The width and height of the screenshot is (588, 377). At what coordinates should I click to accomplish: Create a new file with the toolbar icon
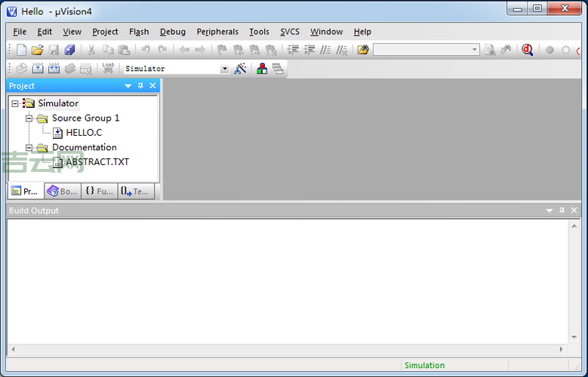pyautogui.click(x=21, y=50)
